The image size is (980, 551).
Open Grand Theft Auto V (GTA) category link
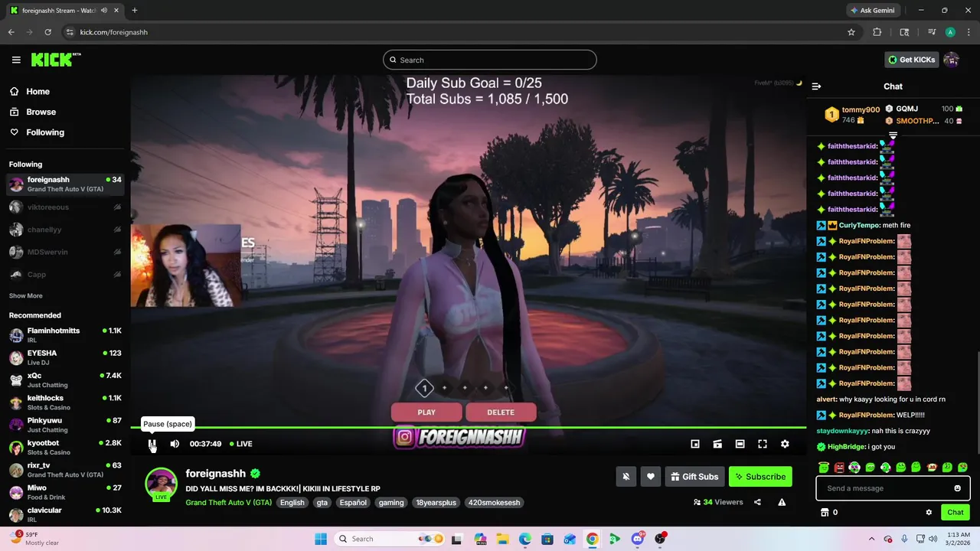click(228, 503)
